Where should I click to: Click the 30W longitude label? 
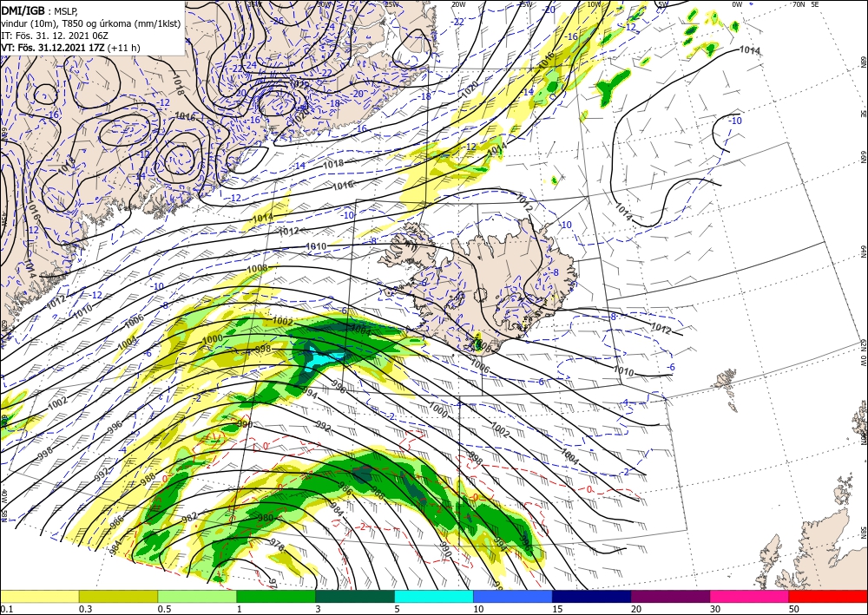(x=324, y=3)
